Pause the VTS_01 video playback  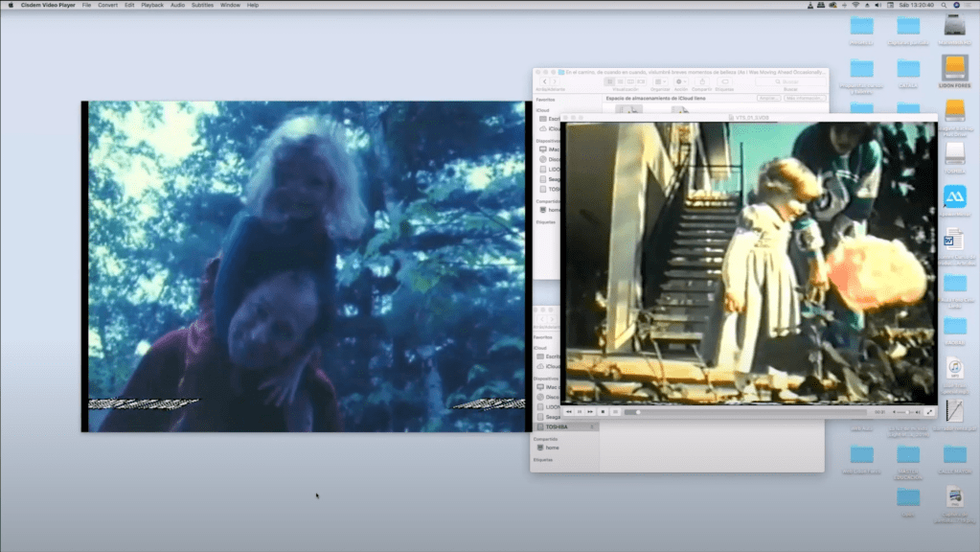[x=580, y=412]
